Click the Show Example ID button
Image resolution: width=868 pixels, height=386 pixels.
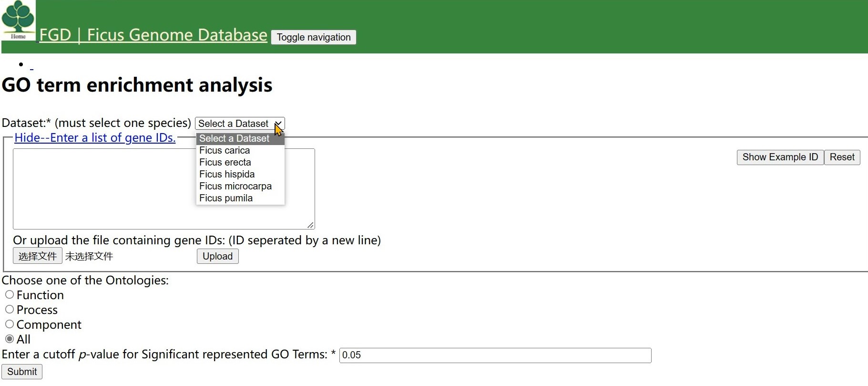coord(780,157)
